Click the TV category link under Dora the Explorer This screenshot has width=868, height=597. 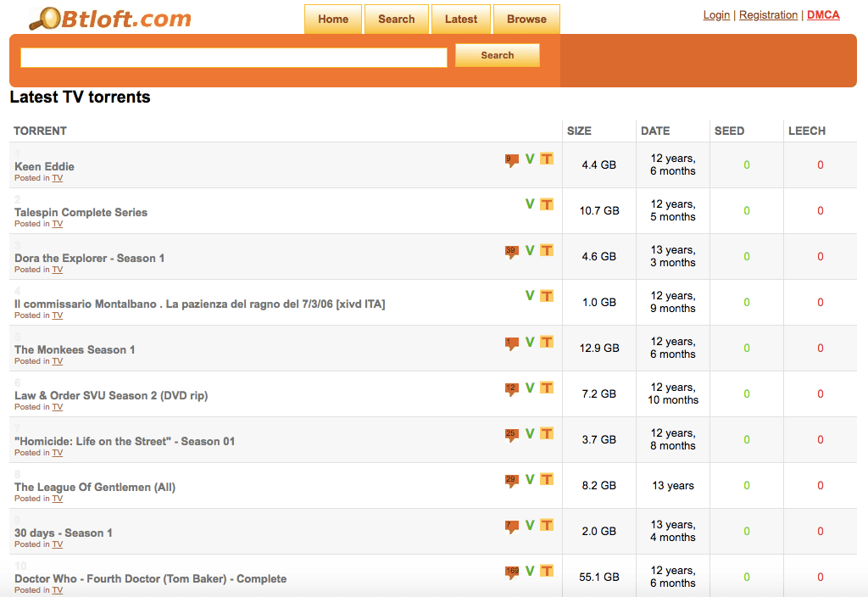58,270
